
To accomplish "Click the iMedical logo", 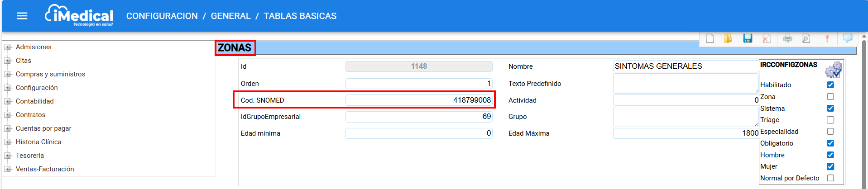I will click(x=79, y=16).
